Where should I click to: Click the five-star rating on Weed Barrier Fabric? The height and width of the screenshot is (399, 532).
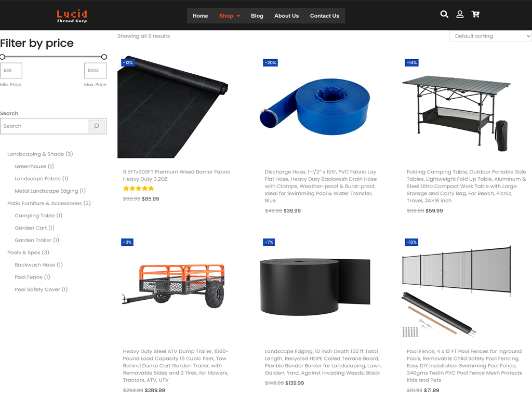pos(138,188)
